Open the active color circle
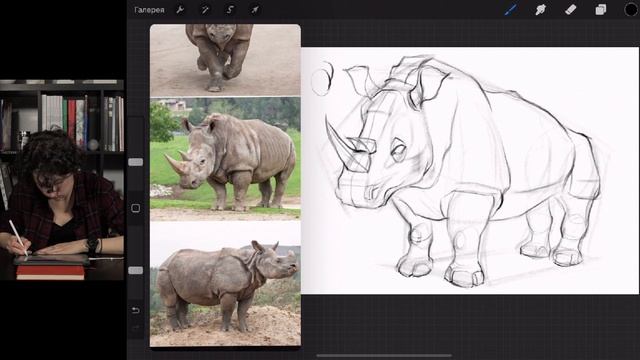The width and height of the screenshot is (640, 360). tap(631, 9)
